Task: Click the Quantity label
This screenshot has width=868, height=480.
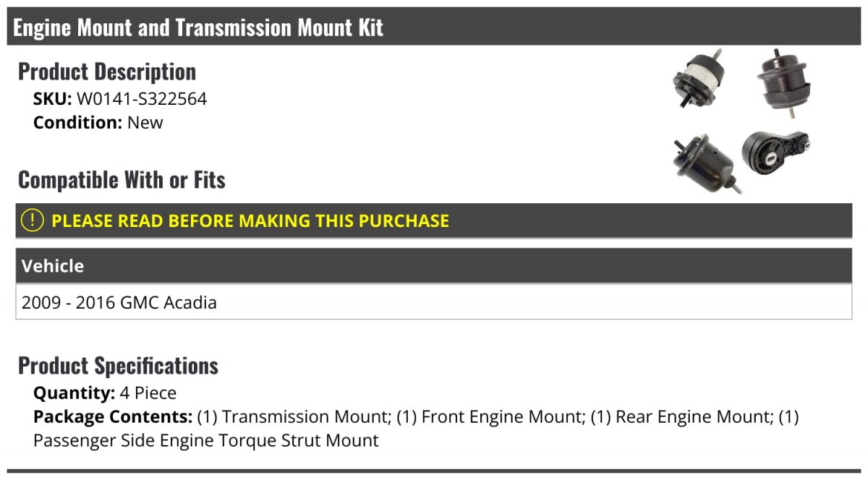Action: (x=74, y=393)
